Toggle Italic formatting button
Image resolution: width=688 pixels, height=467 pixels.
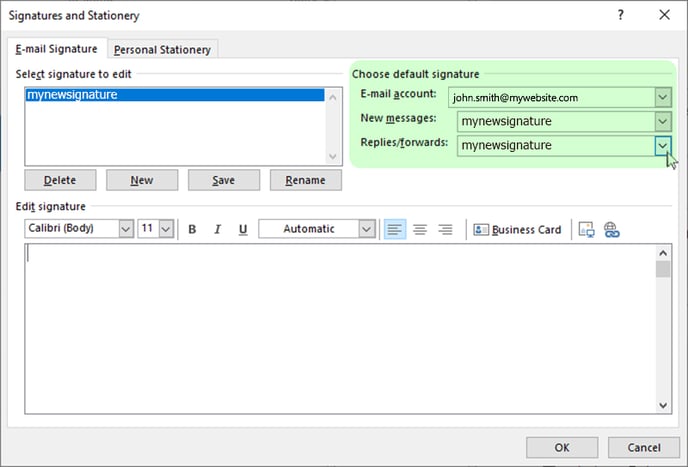pyautogui.click(x=217, y=229)
